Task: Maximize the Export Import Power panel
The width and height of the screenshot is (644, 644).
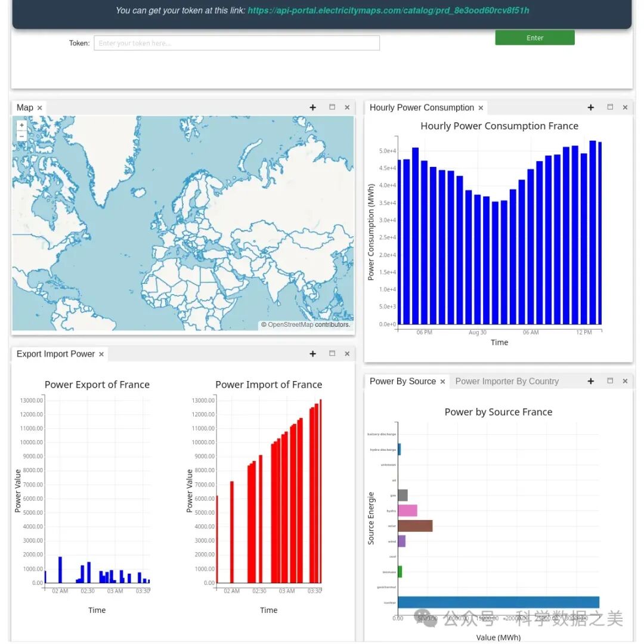Action: (x=332, y=354)
